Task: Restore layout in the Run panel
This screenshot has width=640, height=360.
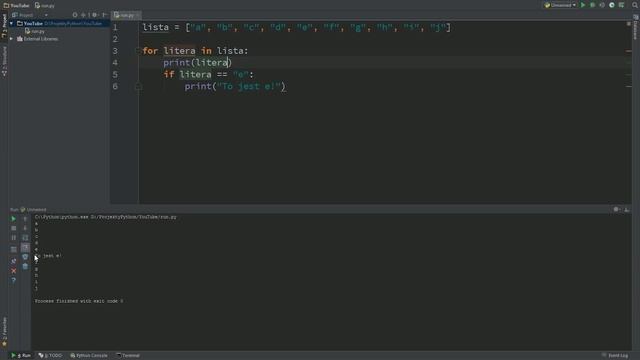Action: 13,249
